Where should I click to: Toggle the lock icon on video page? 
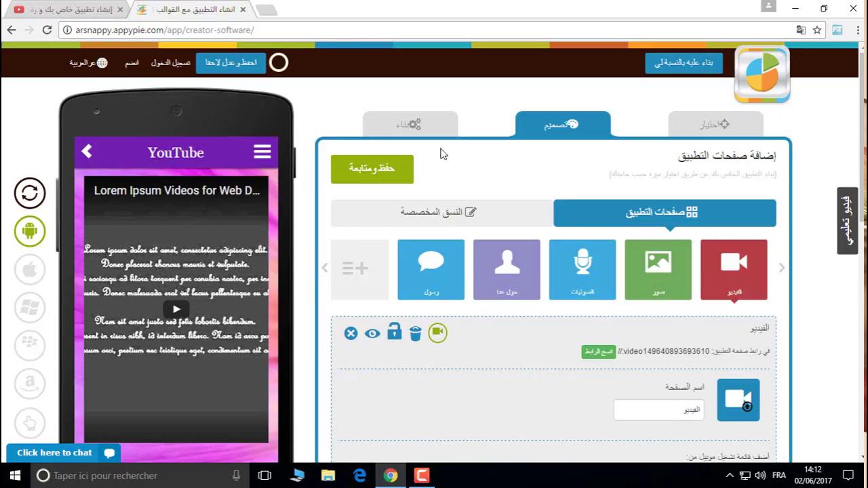(x=394, y=332)
